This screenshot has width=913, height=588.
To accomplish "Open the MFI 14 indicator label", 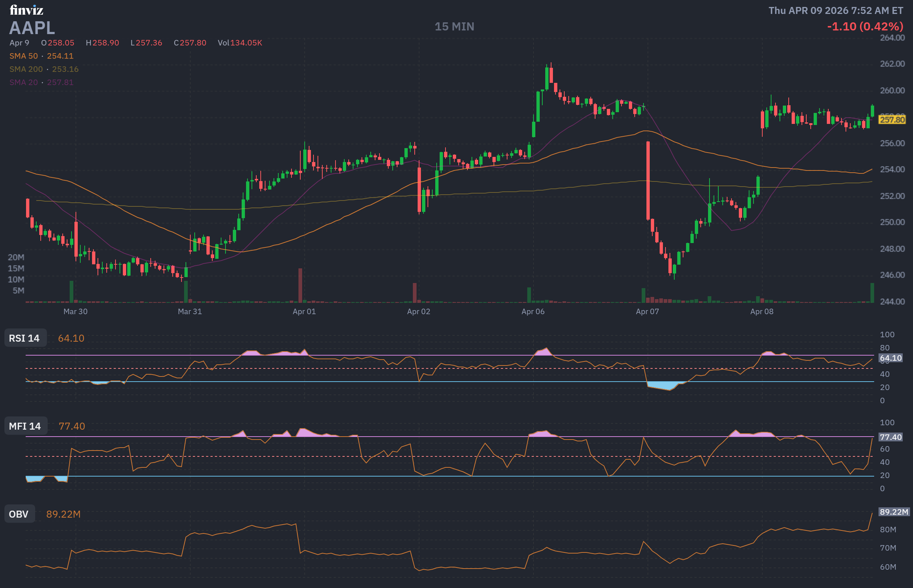I will coord(25,426).
